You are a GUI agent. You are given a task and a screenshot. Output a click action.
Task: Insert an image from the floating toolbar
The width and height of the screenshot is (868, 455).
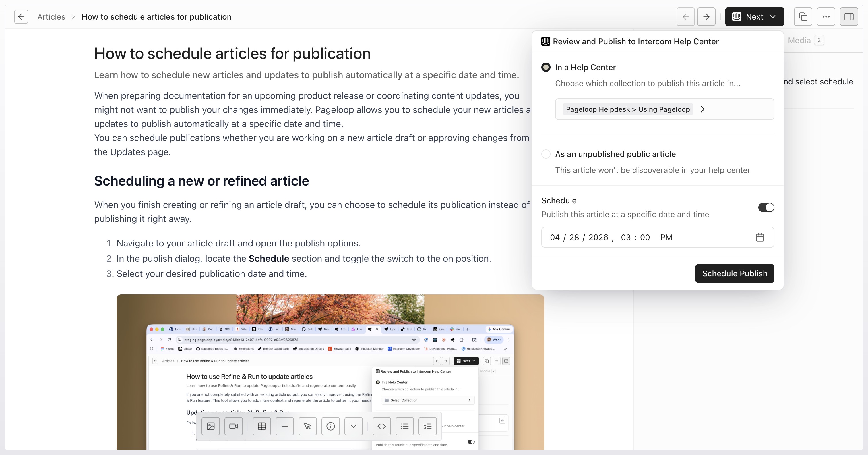tap(211, 426)
